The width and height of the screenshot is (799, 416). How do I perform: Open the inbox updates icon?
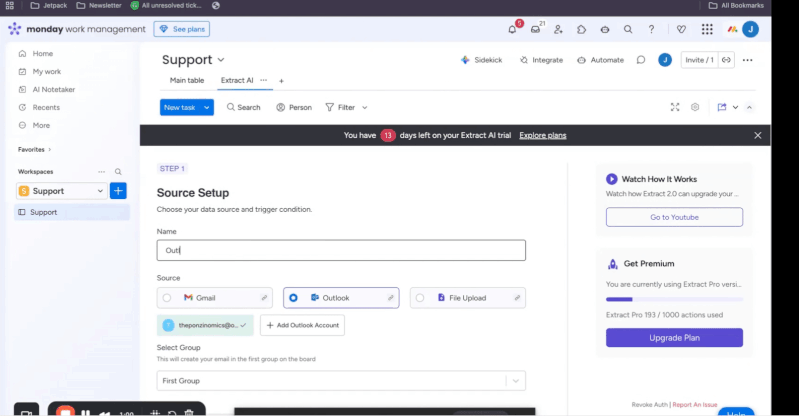(536, 30)
